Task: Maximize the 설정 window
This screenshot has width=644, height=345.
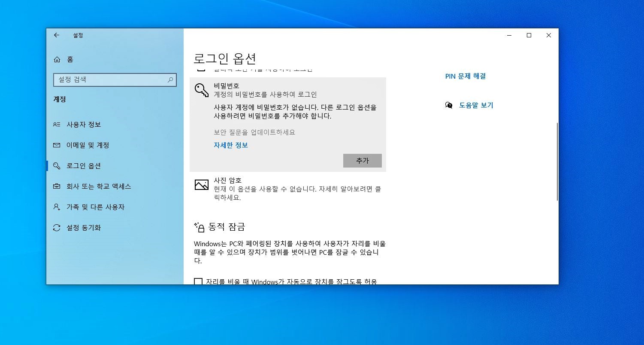Action: coord(529,35)
